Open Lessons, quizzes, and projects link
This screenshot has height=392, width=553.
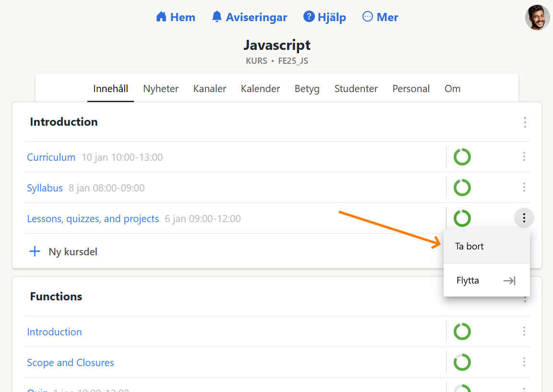tap(93, 219)
